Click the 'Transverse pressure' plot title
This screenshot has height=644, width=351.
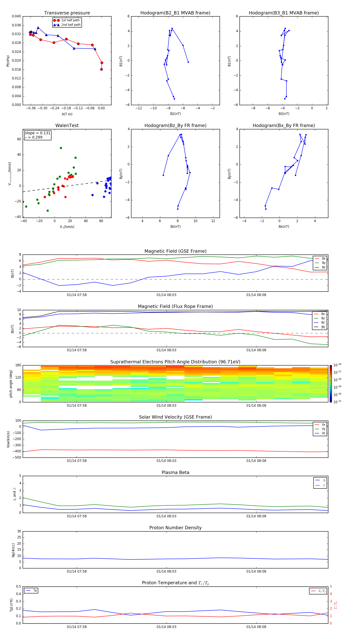click(67, 13)
